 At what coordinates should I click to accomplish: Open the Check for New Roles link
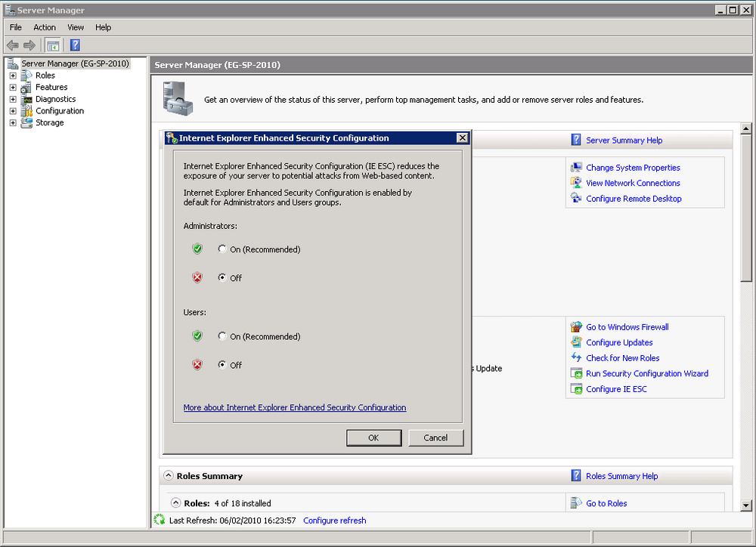click(x=623, y=358)
